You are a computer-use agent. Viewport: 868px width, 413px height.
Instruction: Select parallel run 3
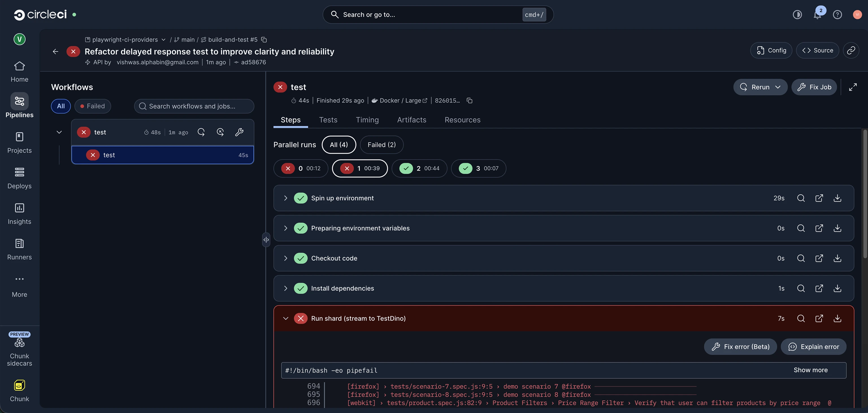coord(478,168)
